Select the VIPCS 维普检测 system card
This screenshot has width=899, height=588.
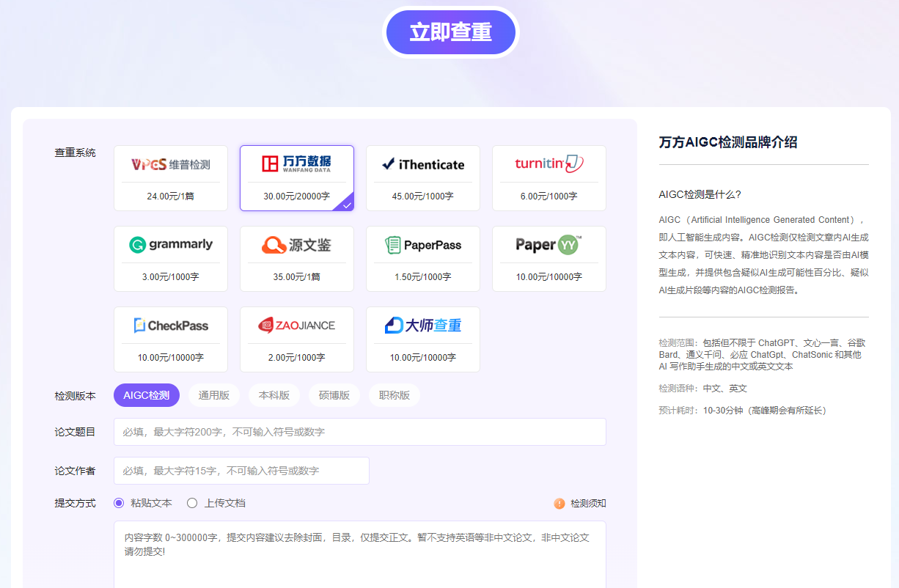pos(171,178)
